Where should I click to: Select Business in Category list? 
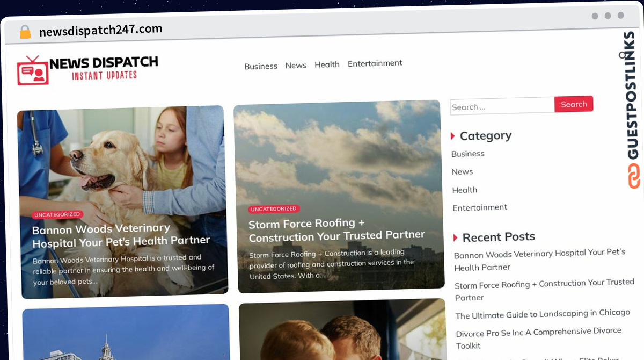pyautogui.click(x=468, y=154)
